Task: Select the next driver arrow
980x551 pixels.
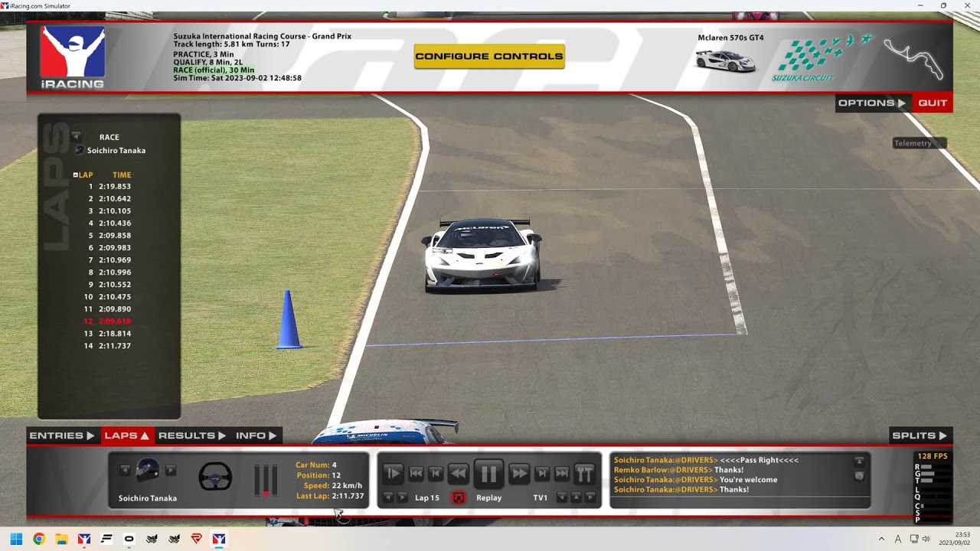Action: [x=171, y=471]
